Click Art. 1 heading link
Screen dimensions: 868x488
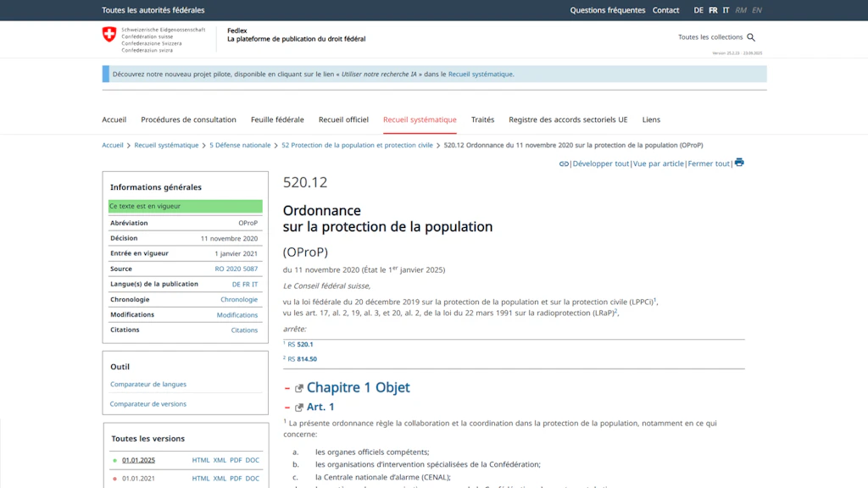point(320,407)
